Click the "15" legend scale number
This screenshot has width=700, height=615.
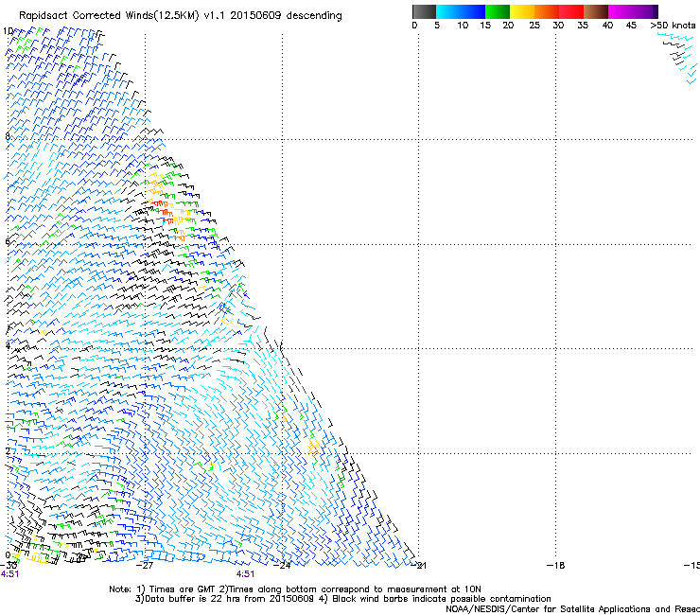485,26
